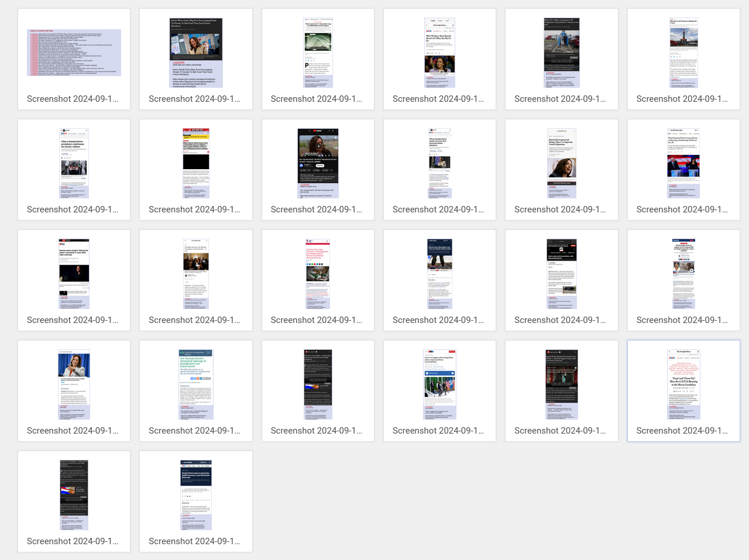Image resolution: width=749 pixels, height=560 pixels.
Task: Select the YouTube MSNBC video screenshot thumbnail
Action: click(x=318, y=163)
